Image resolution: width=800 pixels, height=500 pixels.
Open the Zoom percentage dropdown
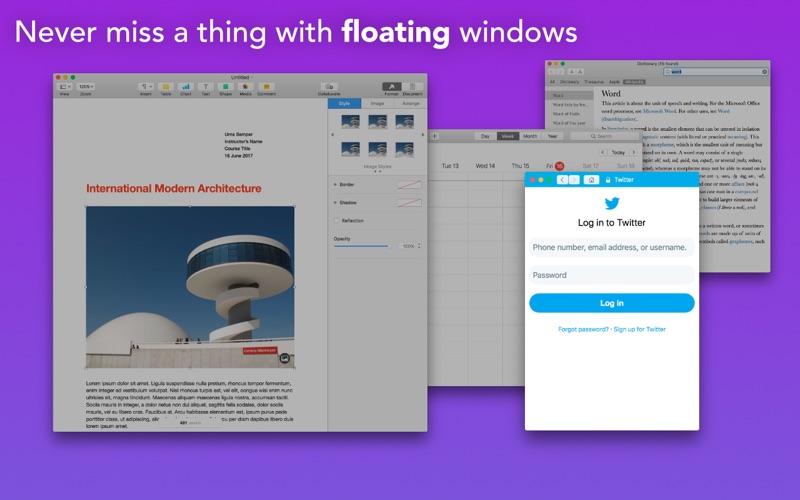tap(85, 87)
